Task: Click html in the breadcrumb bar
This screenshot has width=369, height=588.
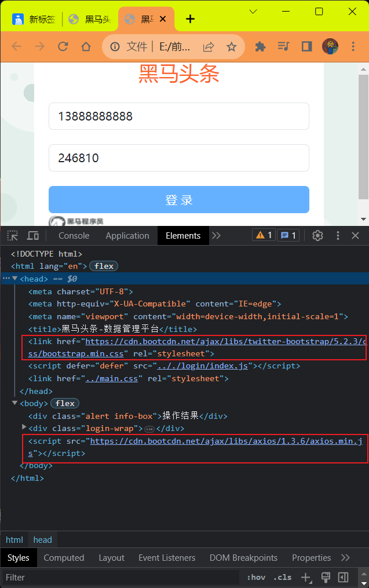Action: pyautogui.click(x=14, y=539)
